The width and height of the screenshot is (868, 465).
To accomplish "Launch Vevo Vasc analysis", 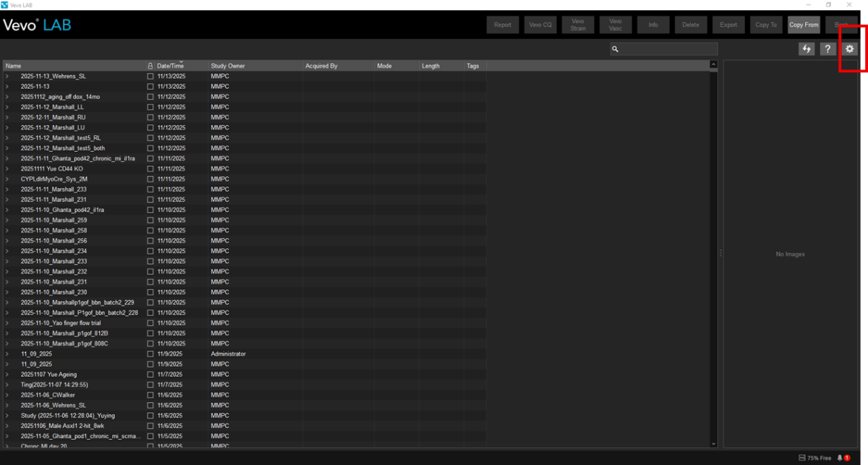I will [x=616, y=25].
